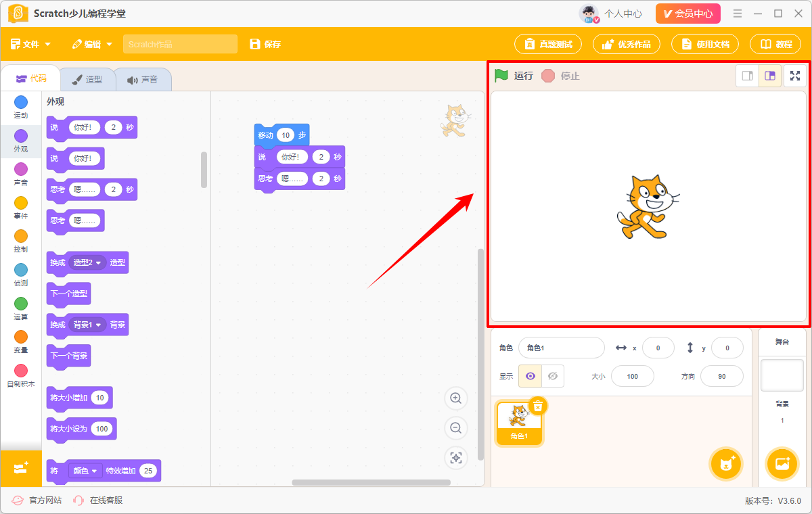Viewport: 812px width, 514px height.
Task: Click the red stop button
Action: (548, 76)
